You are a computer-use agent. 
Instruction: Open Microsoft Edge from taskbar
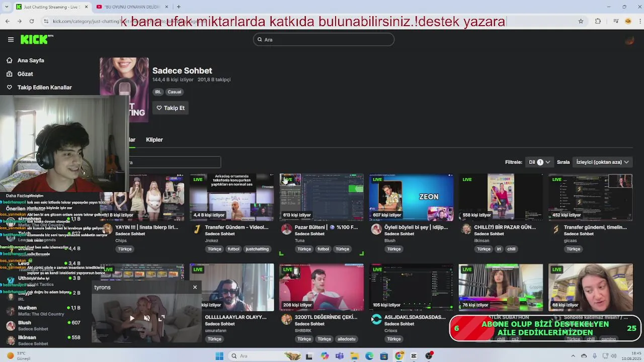pos(369,356)
